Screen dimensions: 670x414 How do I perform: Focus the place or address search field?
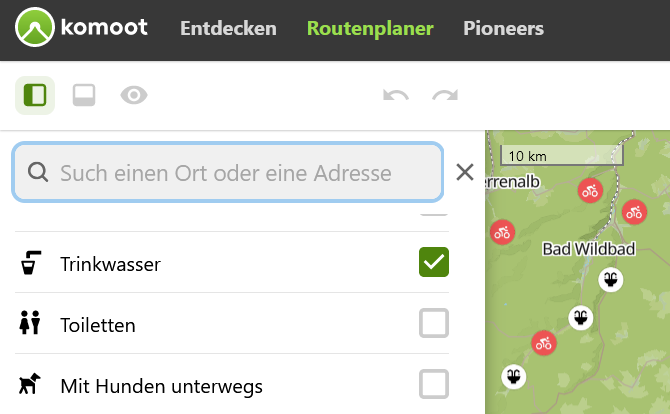[x=240, y=173]
